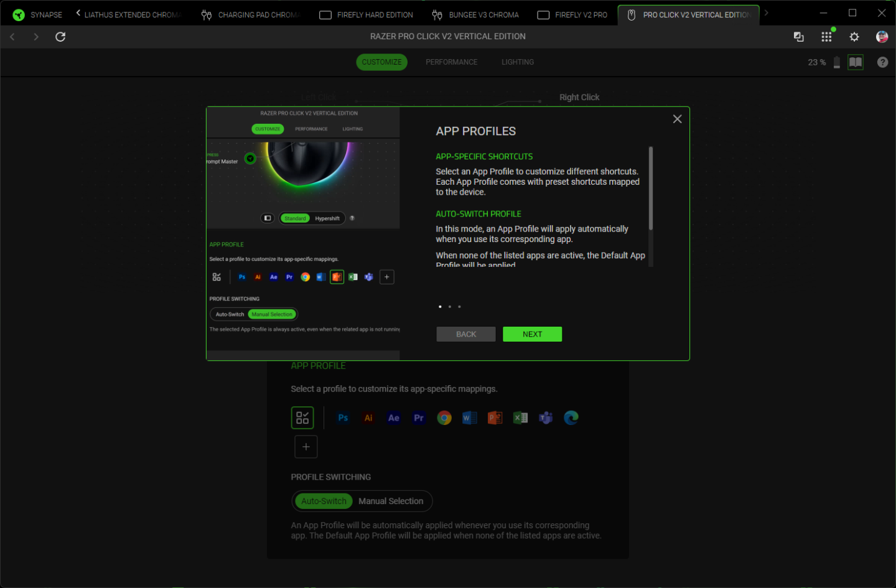Select the Pro Click V2 Vertical Edition tab
The height and width of the screenshot is (588, 896).
689,14
